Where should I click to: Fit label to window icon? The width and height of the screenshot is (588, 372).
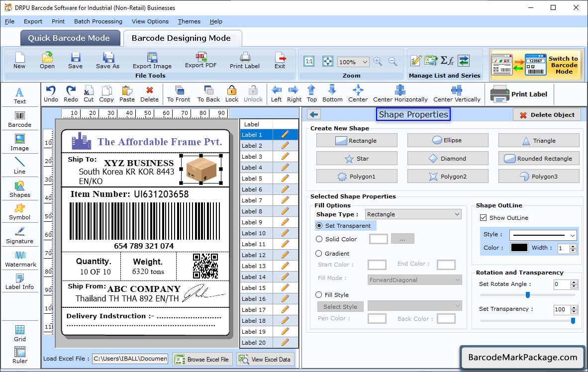[328, 62]
